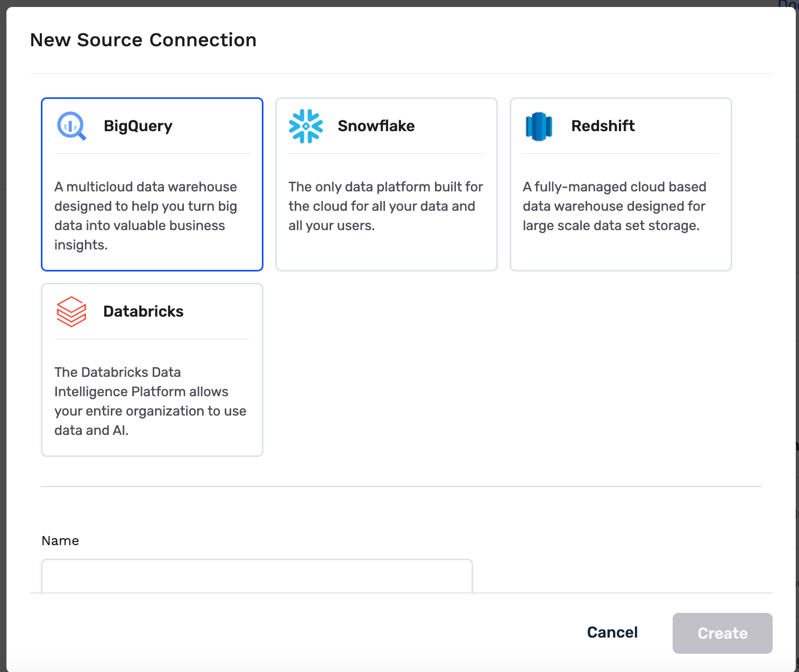Click the New Source Connection dialog title
Viewport: 799px width, 672px height.
click(x=144, y=40)
